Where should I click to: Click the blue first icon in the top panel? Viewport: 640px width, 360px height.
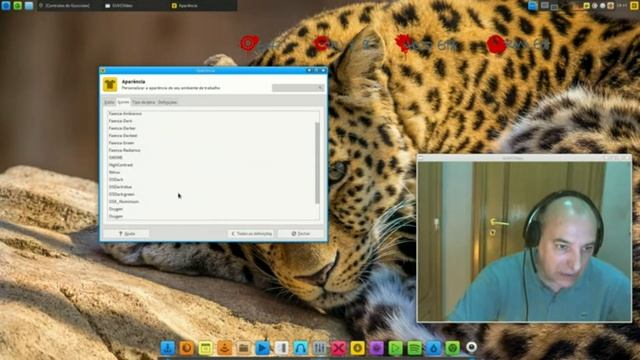(6, 5)
